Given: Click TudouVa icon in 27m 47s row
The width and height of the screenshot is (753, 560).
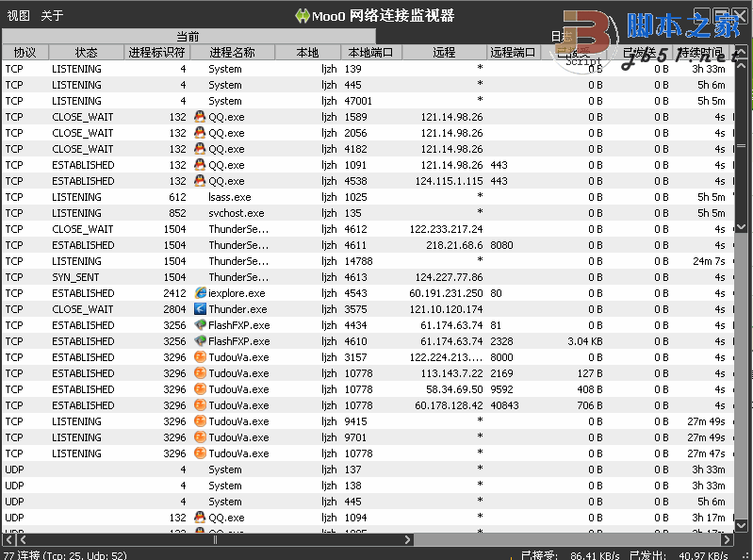Looking at the screenshot, I should (x=200, y=453).
